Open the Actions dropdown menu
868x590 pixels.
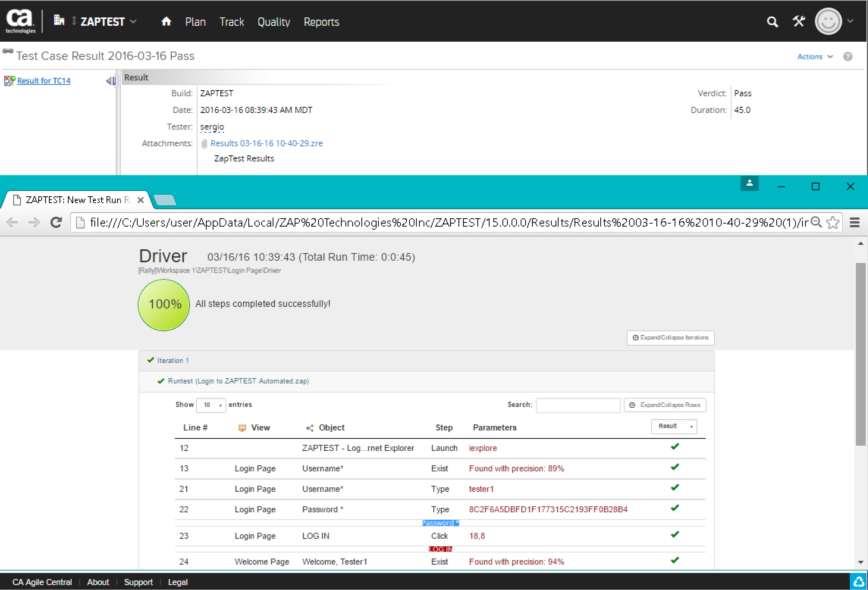pyautogui.click(x=815, y=56)
